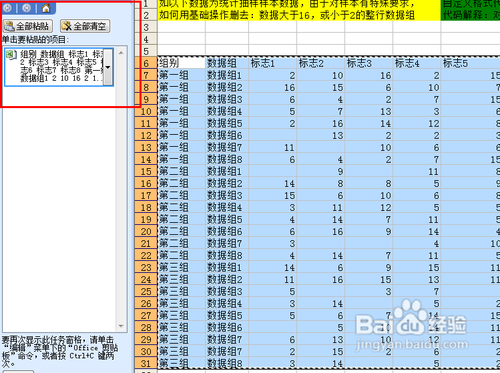Click 数据组3 cell in row 25
500x373 pixels.
[227, 291]
